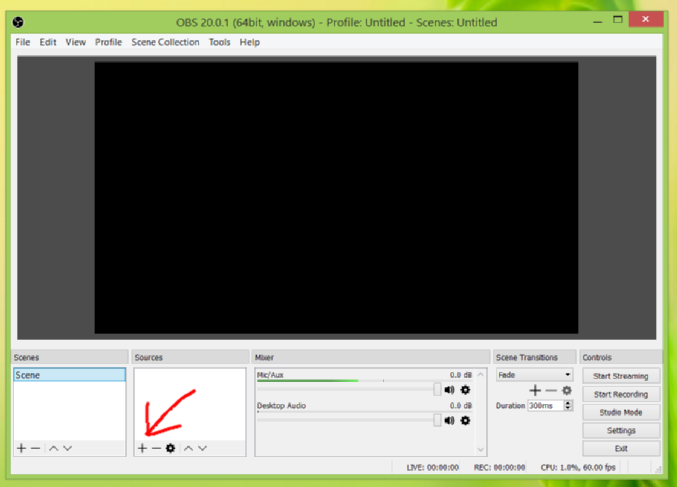Move source down with arrow icon

click(x=202, y=448)
